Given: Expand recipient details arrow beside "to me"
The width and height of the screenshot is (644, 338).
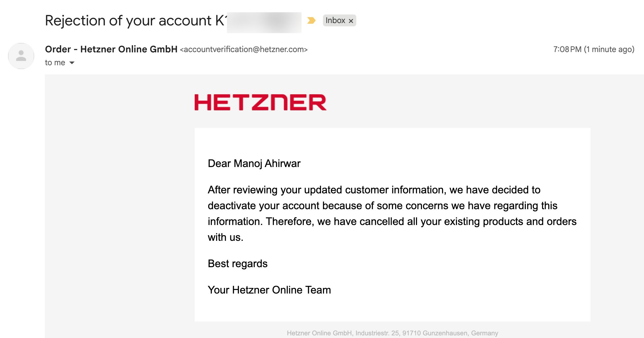Looking at the screenshot, I should 72,63.
